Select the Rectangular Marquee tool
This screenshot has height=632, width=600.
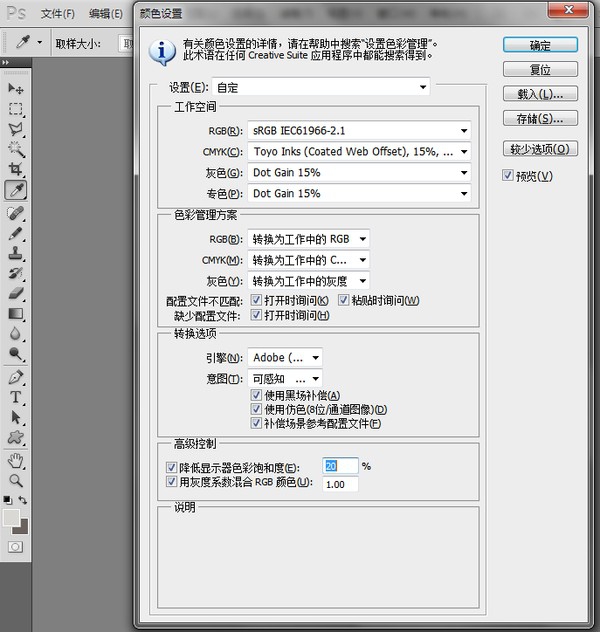click(16, 109)
